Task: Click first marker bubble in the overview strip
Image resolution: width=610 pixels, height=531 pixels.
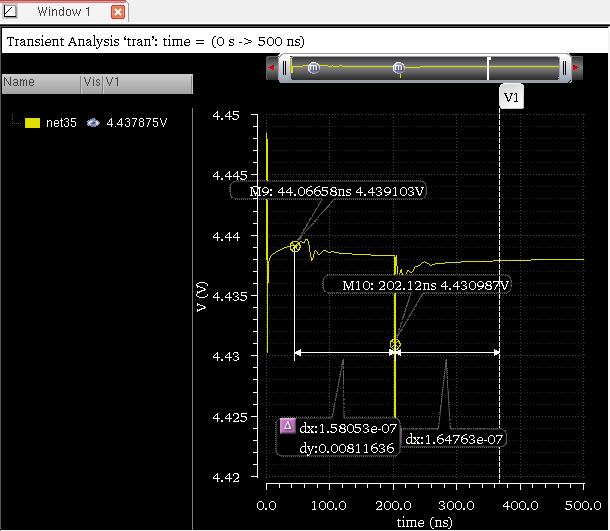Action: 313,67
